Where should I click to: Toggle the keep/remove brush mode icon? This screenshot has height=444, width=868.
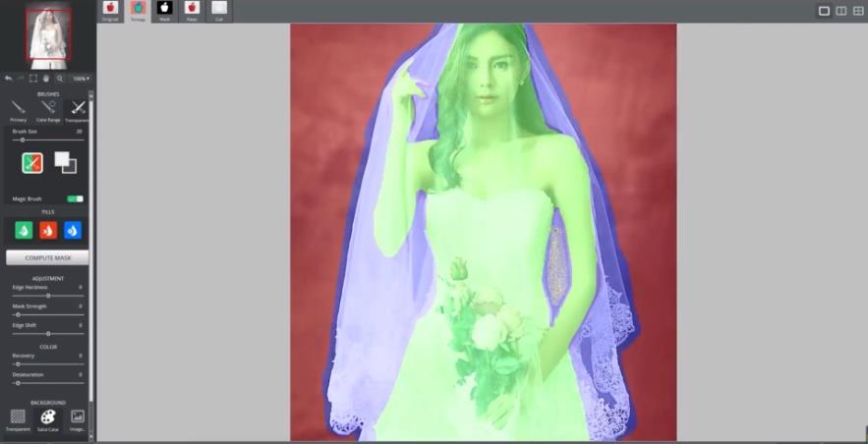click(x=32, y=163)
